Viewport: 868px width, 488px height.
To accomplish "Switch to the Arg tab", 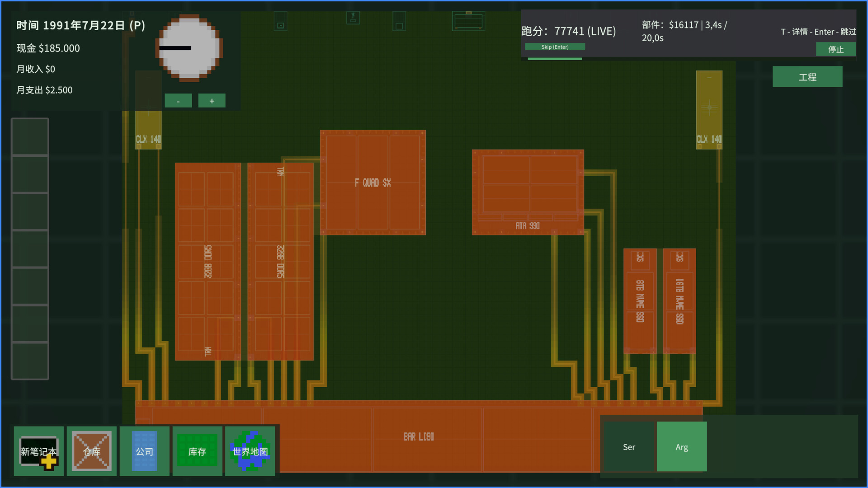I will (x=682, y=447).
